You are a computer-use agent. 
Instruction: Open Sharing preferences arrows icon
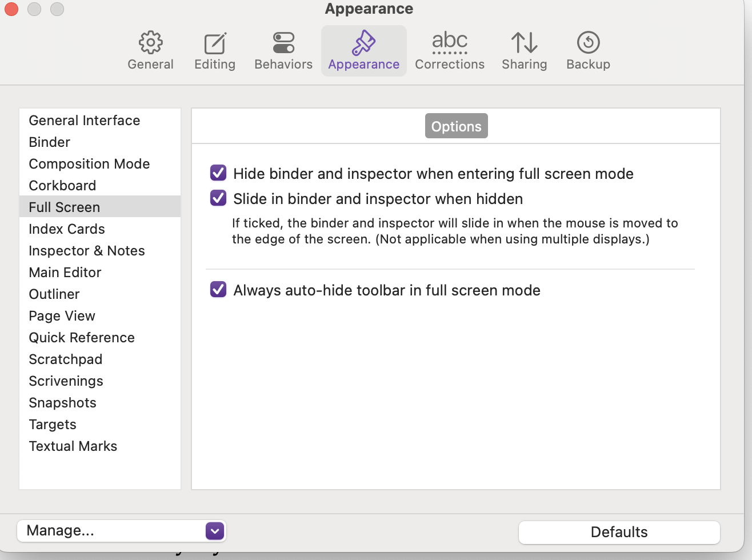coord(524,43)
